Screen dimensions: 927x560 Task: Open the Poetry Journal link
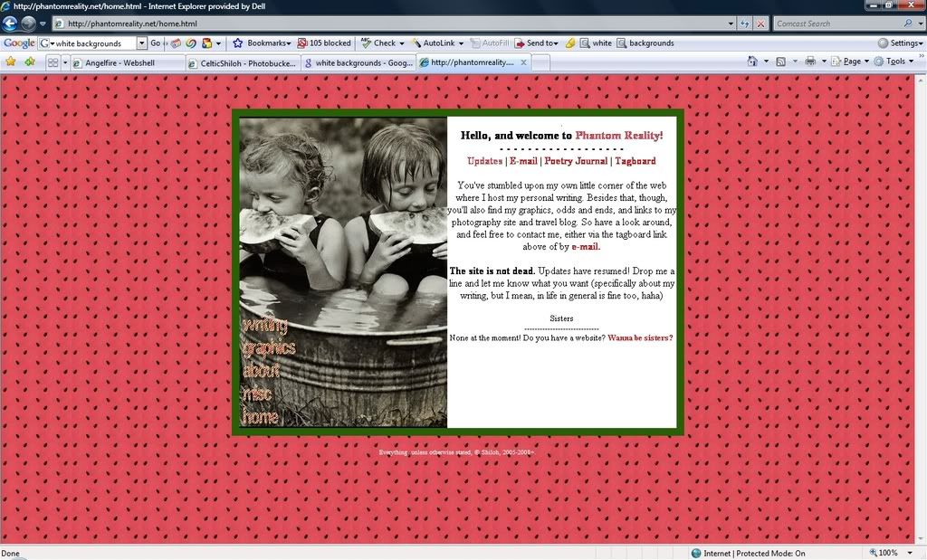(575, 161)
